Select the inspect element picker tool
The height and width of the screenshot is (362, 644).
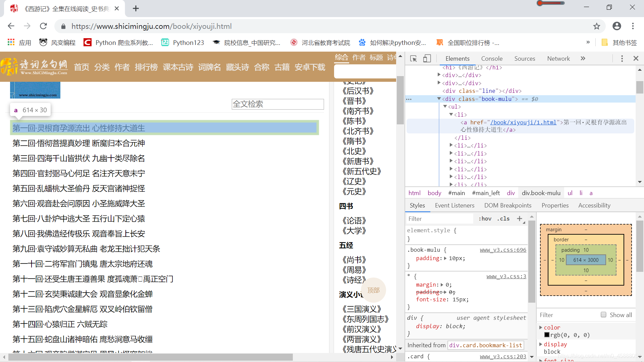pyautogui.click(x=413, y=58)
